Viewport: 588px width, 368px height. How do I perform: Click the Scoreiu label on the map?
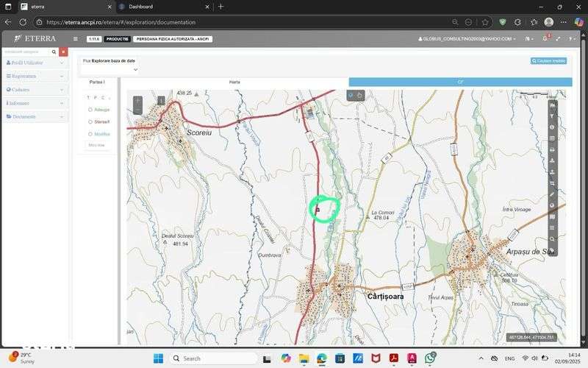[x=199, y=132]
